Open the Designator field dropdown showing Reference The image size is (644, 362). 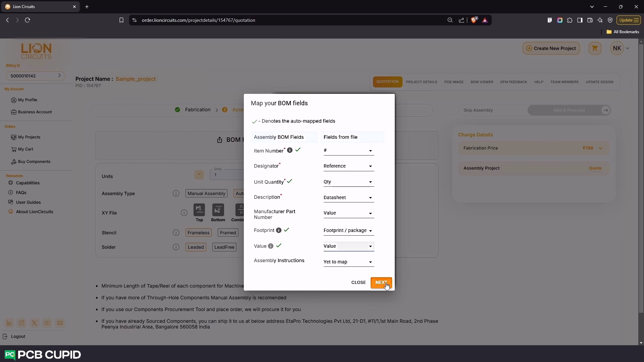[x=348, y=166]
